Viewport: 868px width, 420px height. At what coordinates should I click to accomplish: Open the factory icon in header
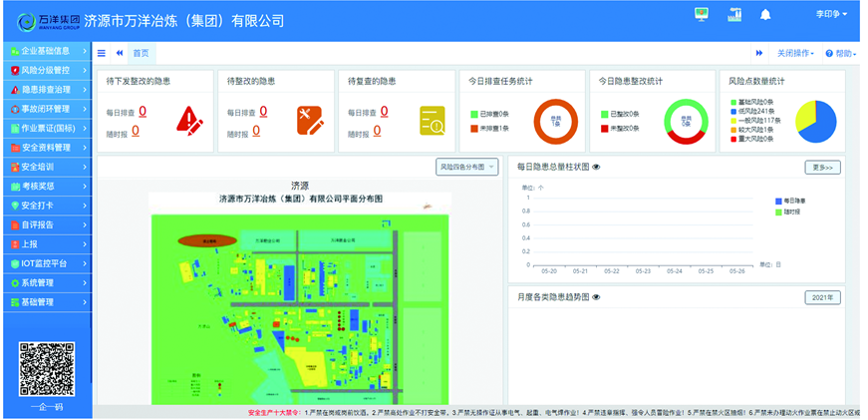pos(734,15)
